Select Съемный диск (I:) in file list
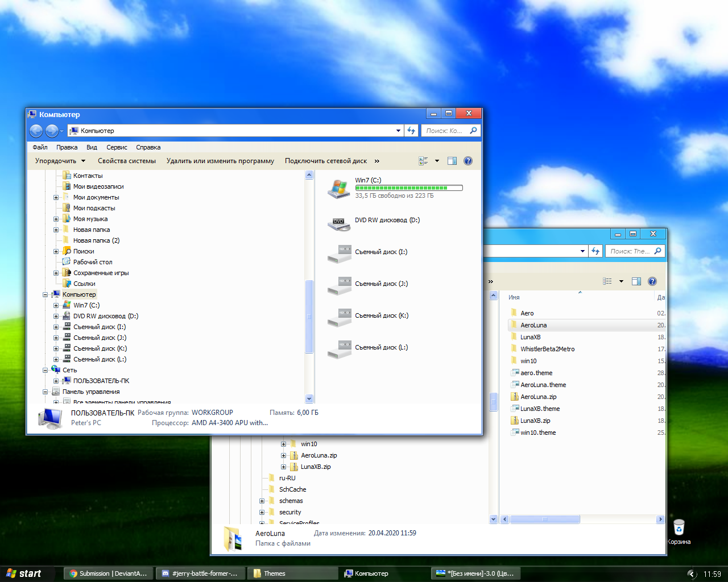Screen dimensions: 728x582 click(367, 252)
